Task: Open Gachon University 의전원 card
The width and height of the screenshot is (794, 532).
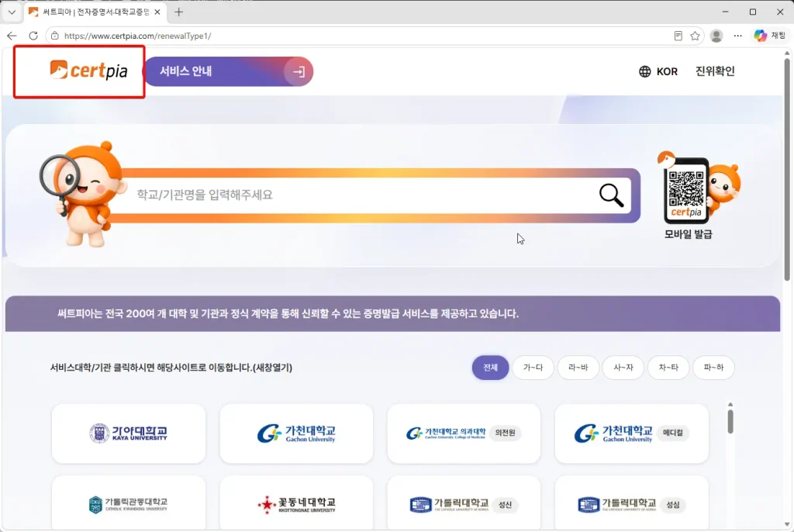Action: (464, 434)
